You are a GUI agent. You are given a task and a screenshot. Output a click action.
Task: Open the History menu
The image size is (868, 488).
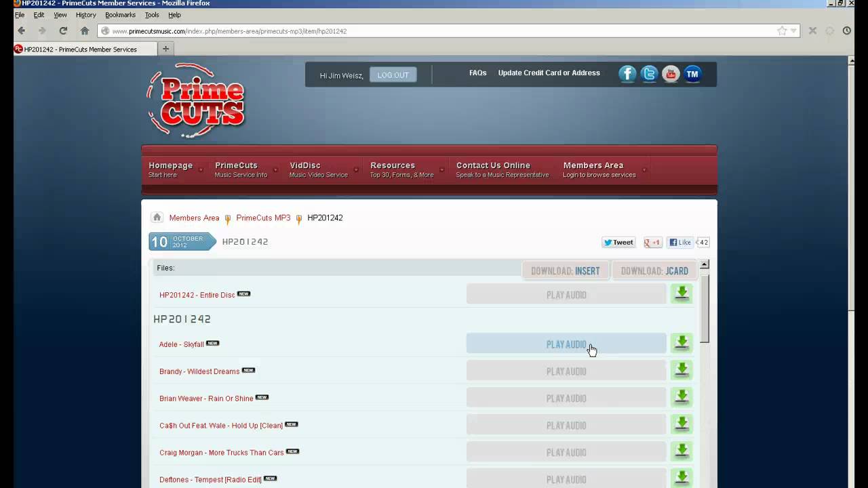coord(85,14)
